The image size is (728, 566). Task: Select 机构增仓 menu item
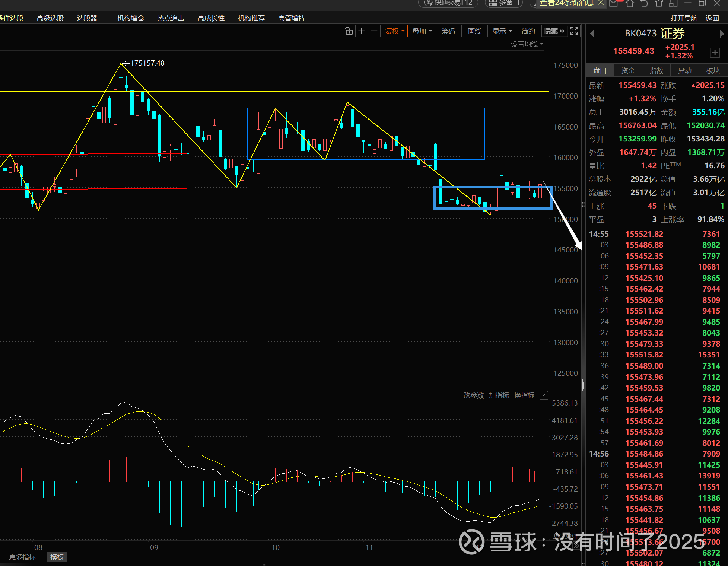(x=130, y=18)
